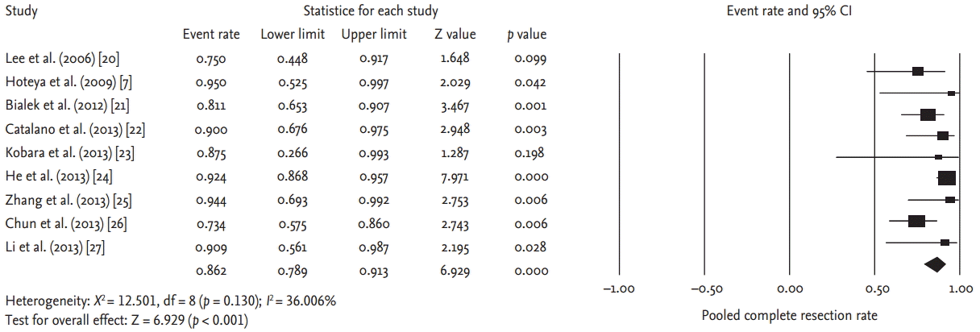Click the pooled estimate diamond marker
This screenshot has width=980, height=332.
[x=935, y=264]
